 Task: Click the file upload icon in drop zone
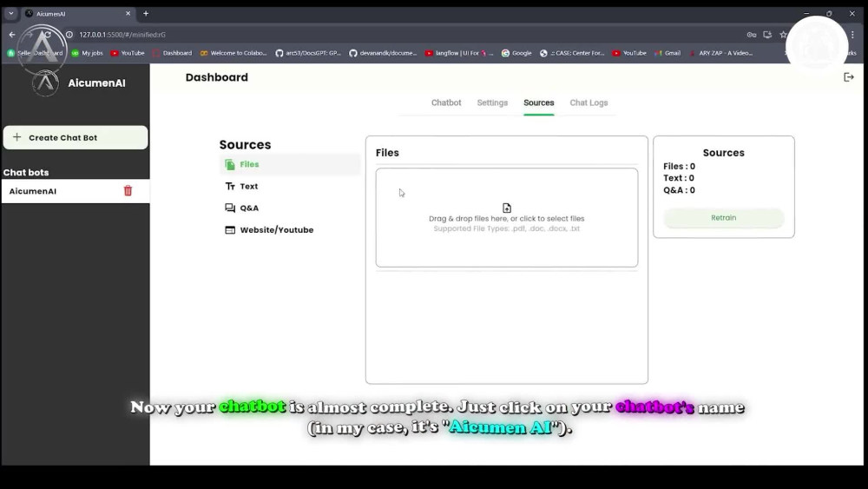click(x=507, y=208)
